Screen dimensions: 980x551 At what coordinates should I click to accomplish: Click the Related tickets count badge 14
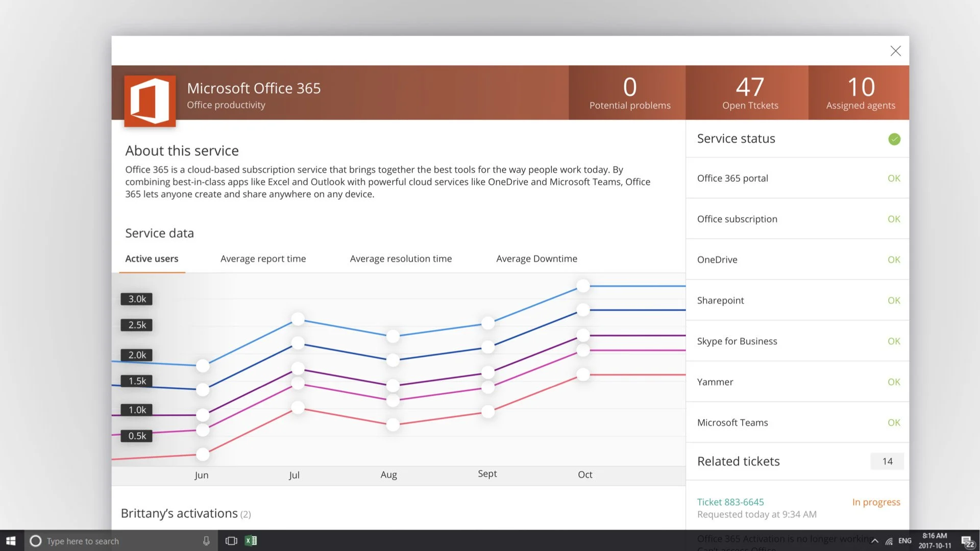pos(887,461)
